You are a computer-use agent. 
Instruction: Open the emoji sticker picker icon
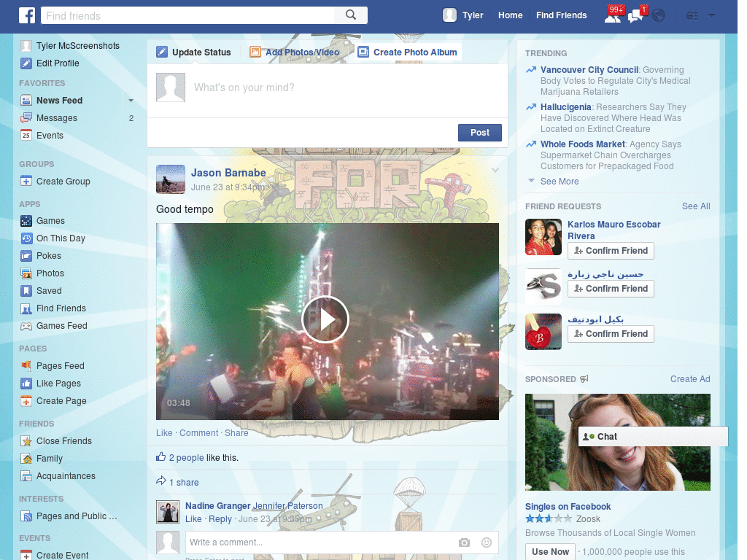point(487,542)
